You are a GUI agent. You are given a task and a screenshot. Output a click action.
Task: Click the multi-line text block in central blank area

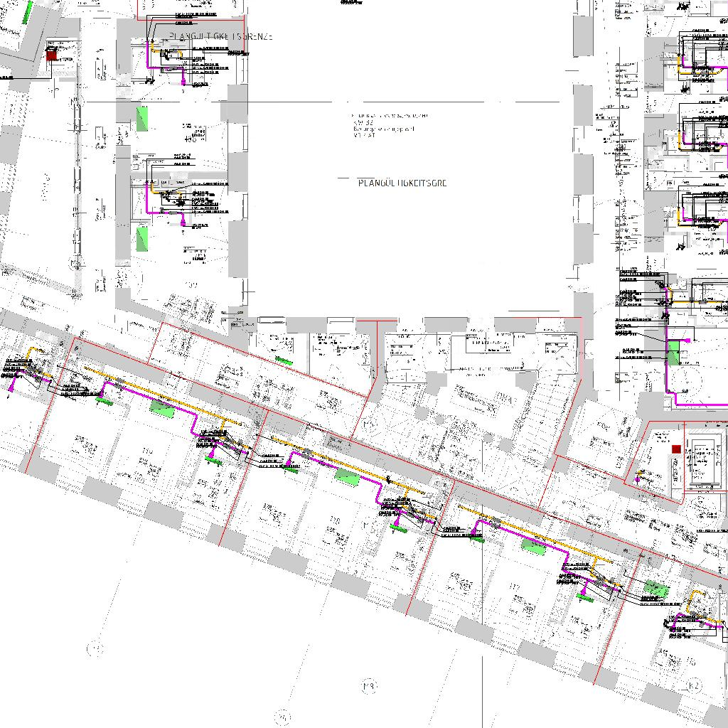pos(390,124)
